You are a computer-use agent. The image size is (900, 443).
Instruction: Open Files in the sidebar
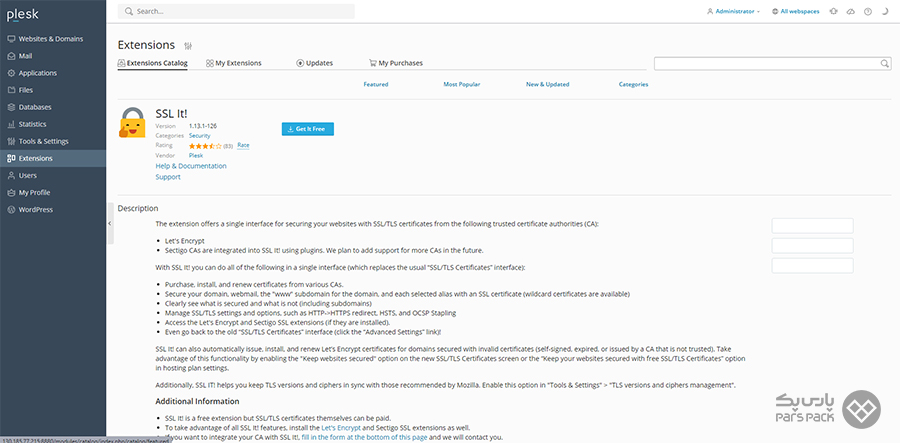(x=53, y=90)
